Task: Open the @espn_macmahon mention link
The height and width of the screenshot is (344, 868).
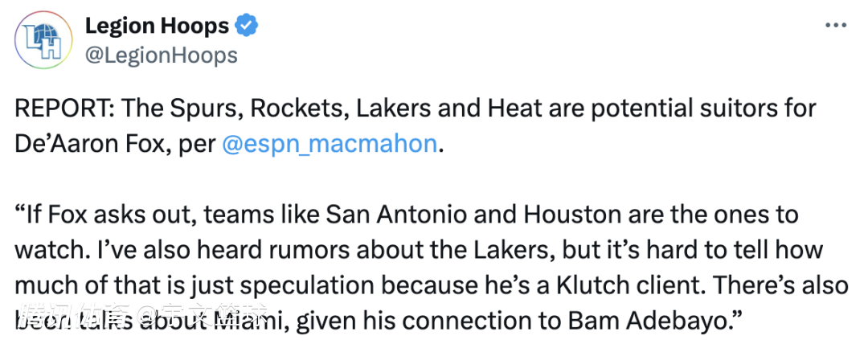Action: [329, 145]
